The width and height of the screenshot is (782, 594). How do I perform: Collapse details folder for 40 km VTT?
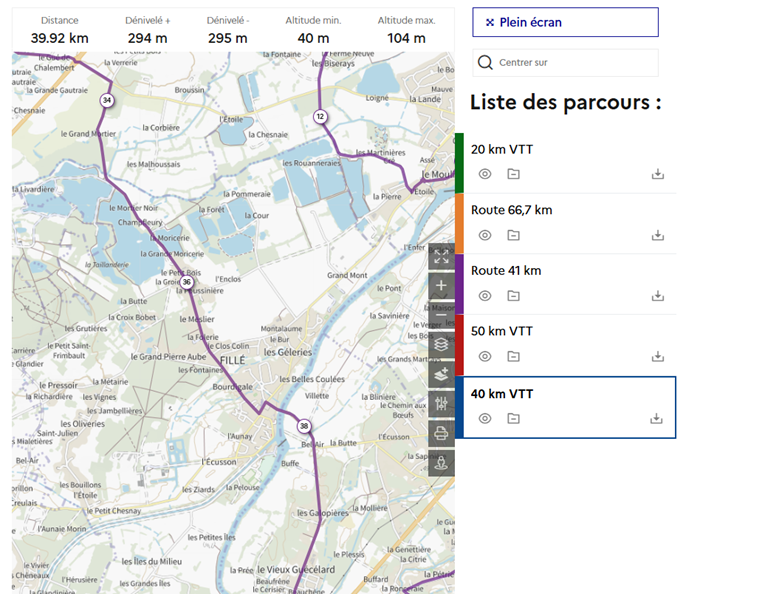(513, 418)
